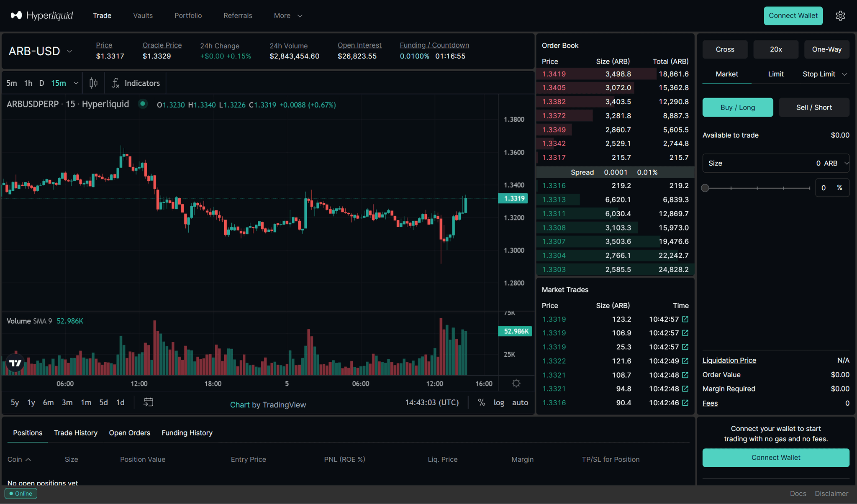Open the external link for the 1.3319 trade
The height and width of the screenshot is (504, 857).
point(685,319)
